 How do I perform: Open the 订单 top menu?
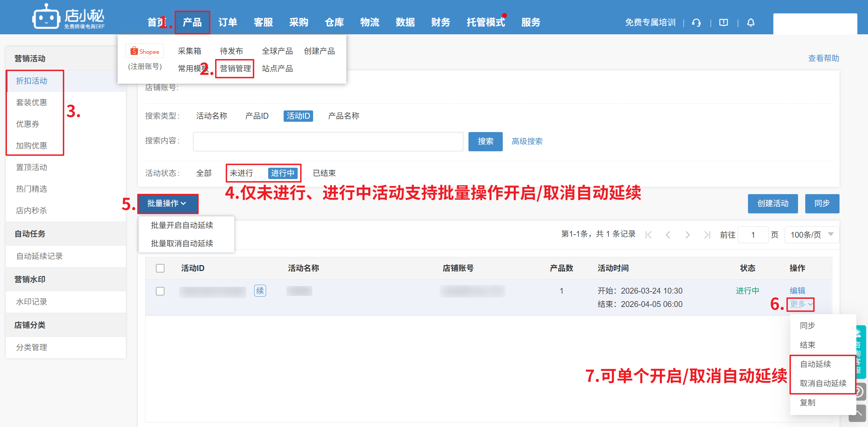pyautogui.click(x=228, y=23)
